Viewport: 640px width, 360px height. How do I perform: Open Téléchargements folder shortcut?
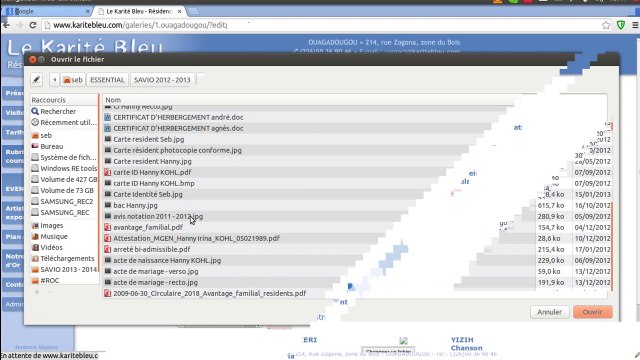point(64,258)
